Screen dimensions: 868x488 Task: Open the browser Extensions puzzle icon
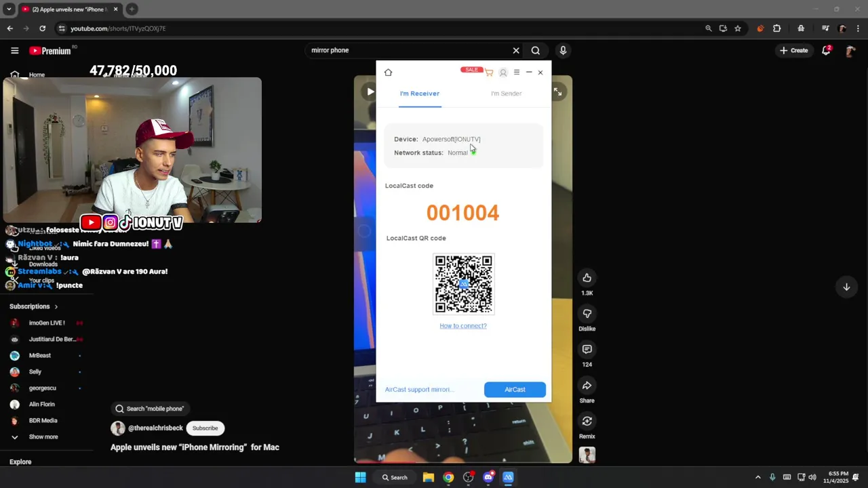click(777, 28)
